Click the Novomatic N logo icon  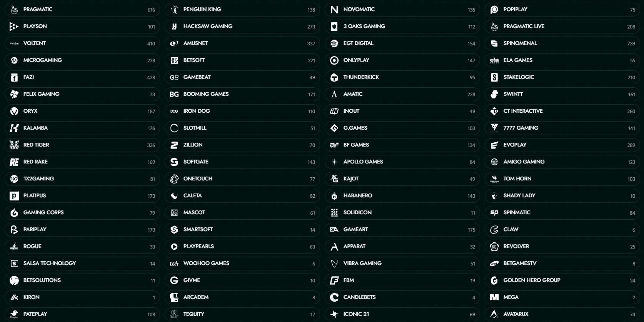334,10
